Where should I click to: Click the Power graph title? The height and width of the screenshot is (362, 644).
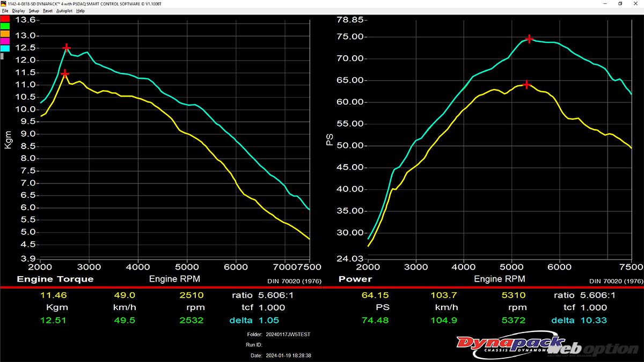(355, 279)
